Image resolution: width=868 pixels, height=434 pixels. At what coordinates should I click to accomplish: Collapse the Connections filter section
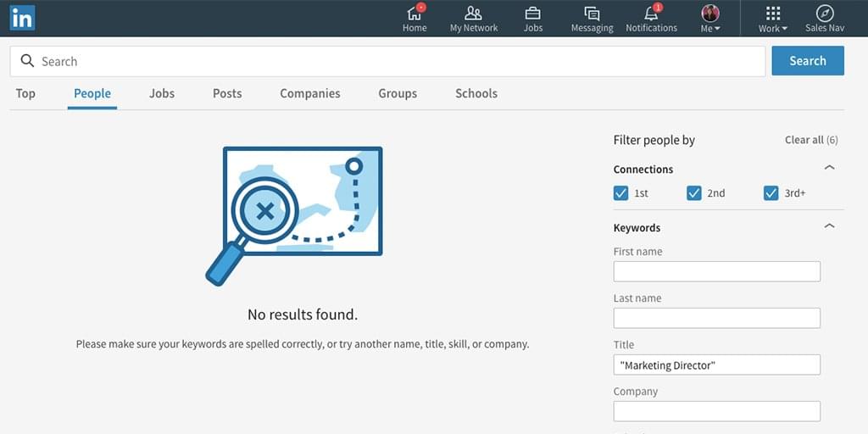pyautogui.click(x=829, y=168)
